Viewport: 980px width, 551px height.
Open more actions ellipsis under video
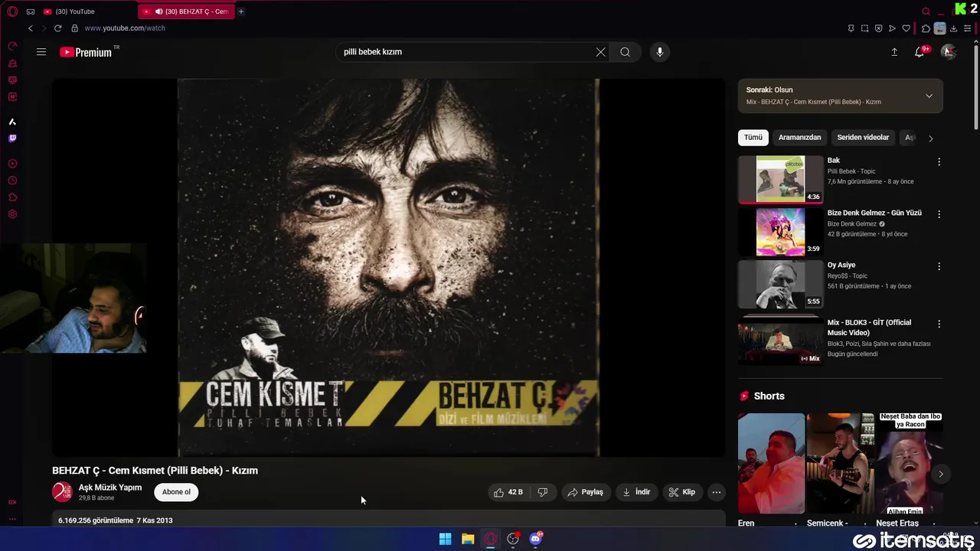717,492
